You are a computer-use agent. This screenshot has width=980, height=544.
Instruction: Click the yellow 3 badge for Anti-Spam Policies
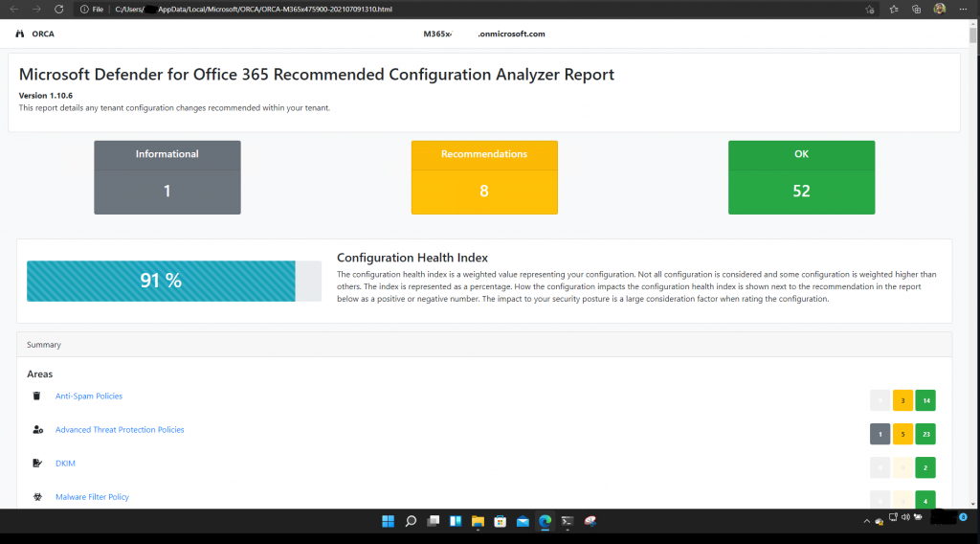(x=902, y=400)
